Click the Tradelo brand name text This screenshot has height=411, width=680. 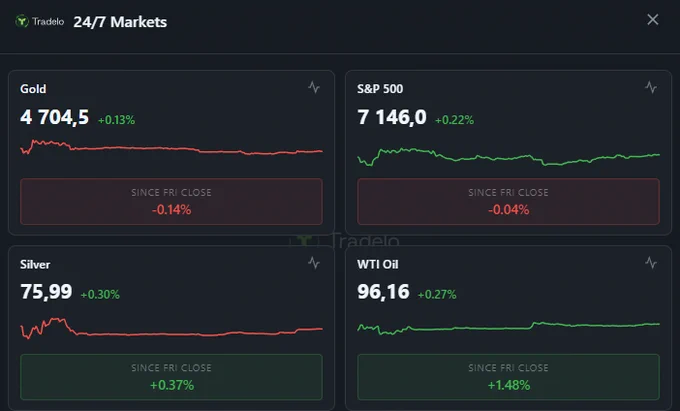point(48,22)
